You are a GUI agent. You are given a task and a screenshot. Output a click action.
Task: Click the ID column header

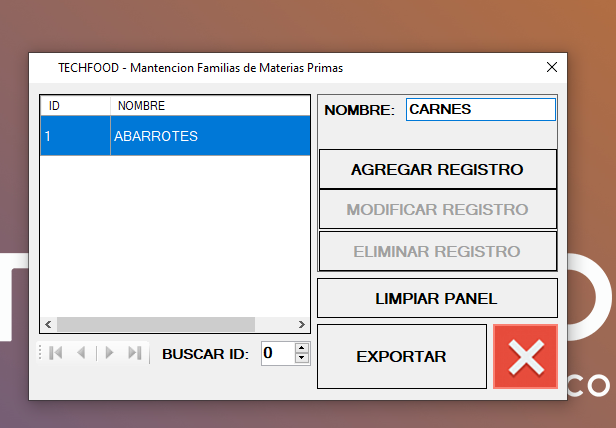(75, 106)
